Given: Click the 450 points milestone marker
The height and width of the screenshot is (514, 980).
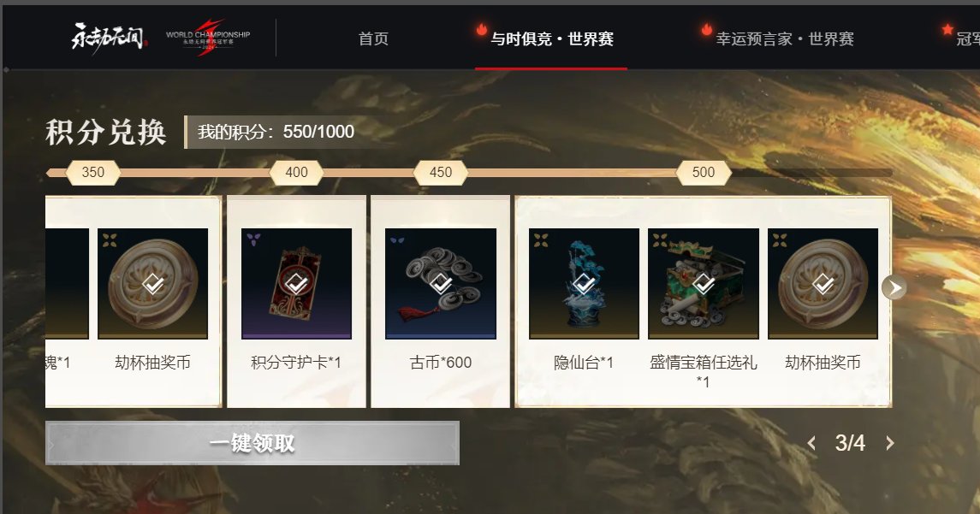Looking at the screenshot, I should pos(441,173).
